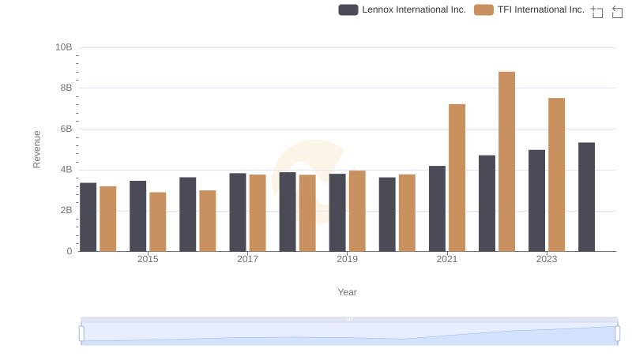Screen dimensions: 632x364
Task: Click the TFI bar for 2016
Action: tap(208, 220)
